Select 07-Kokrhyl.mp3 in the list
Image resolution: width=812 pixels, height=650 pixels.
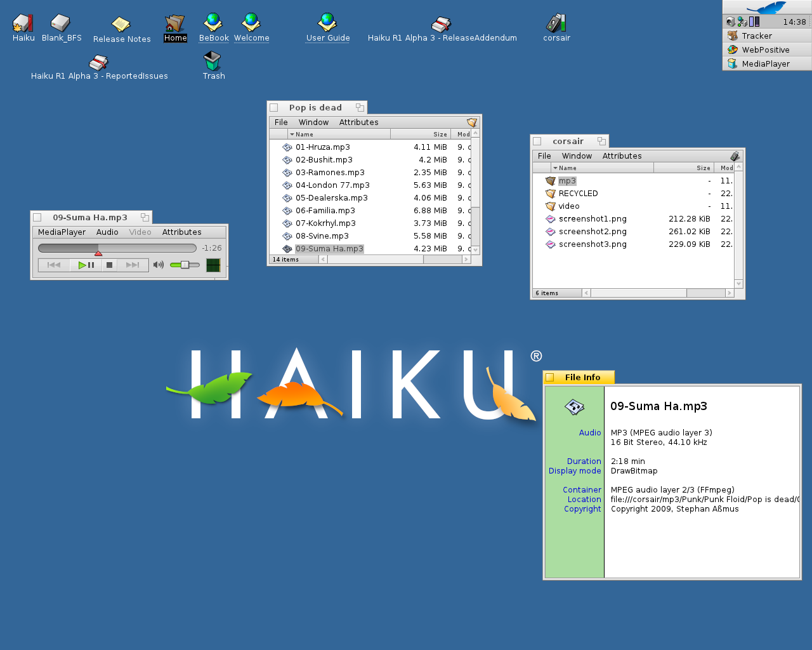pos(325,223)
